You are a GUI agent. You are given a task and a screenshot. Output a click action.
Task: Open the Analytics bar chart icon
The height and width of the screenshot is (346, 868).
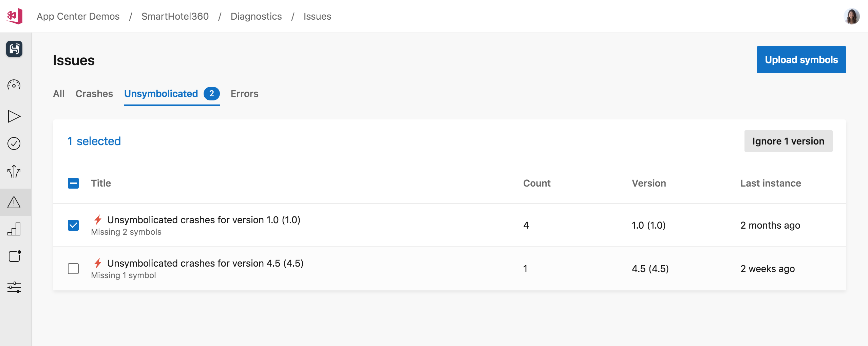14,229
